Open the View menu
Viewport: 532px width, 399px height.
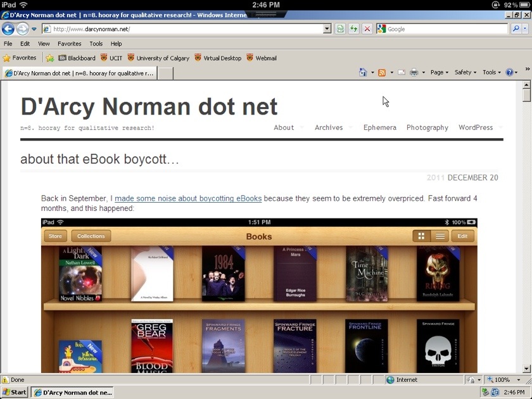(x=44, y=44)
